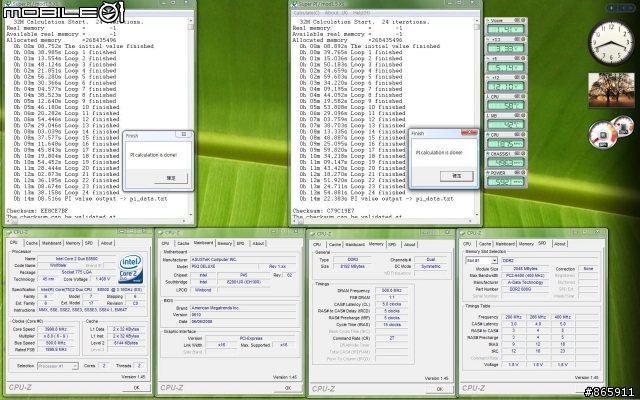Switch to Memory tab in the CPU-Z SPD window
640x400 pixels.
(x=526, y=244)
